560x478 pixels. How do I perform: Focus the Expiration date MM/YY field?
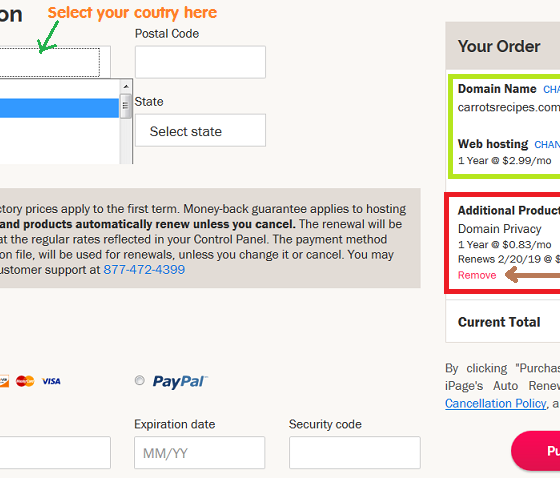point(200,452)
